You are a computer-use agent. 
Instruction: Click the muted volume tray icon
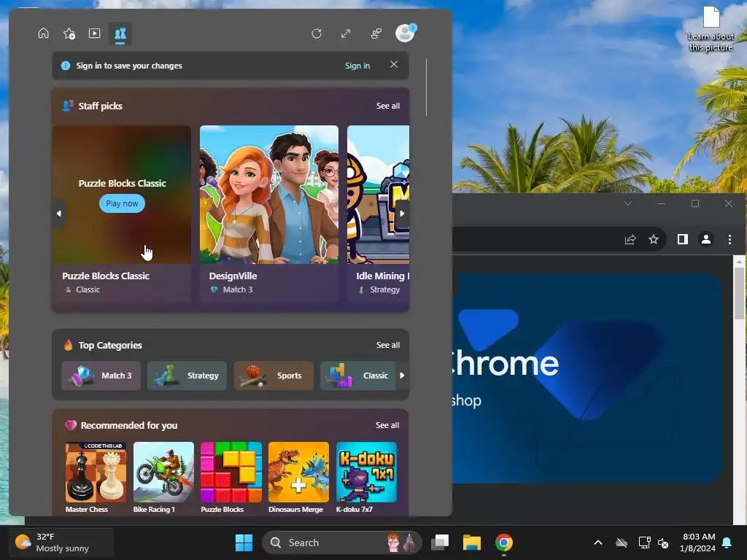click(x=663, y=542)
